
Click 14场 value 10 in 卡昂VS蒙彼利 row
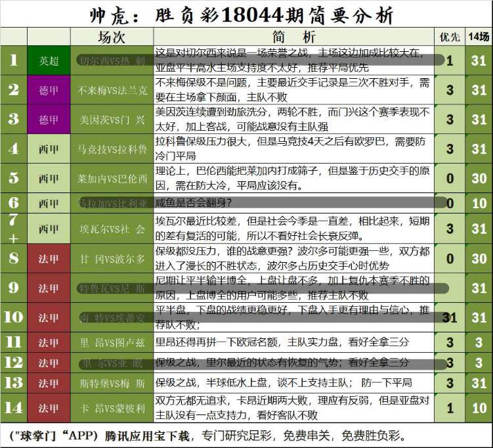point(479,408)
